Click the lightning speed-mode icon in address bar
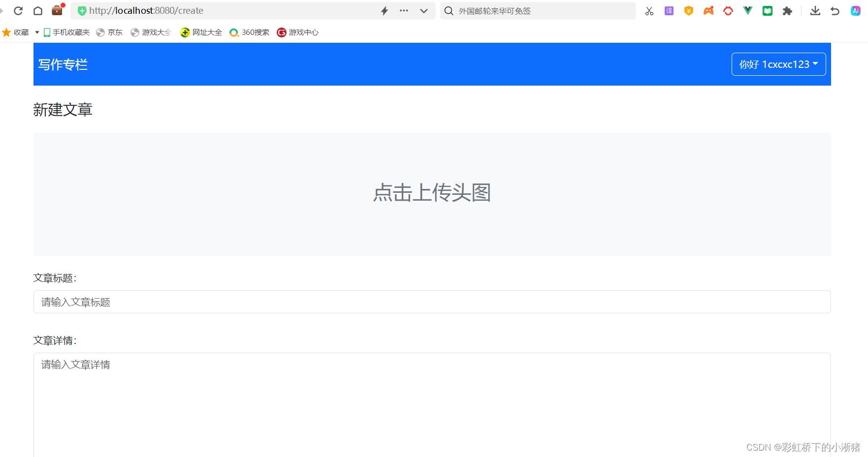This screenshot has width=868, height=457. coord(384,10)
